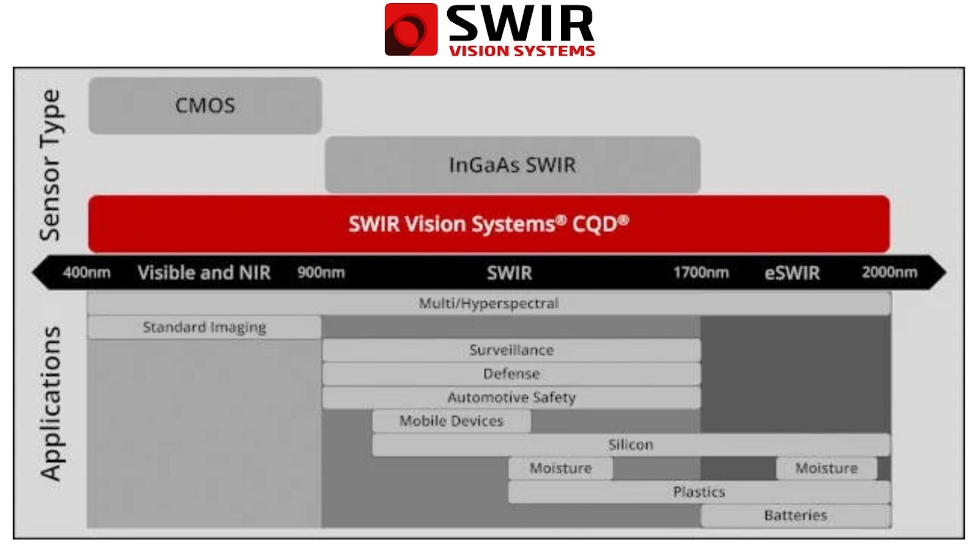Select the Automotive Safety application bar

point(511,398)
